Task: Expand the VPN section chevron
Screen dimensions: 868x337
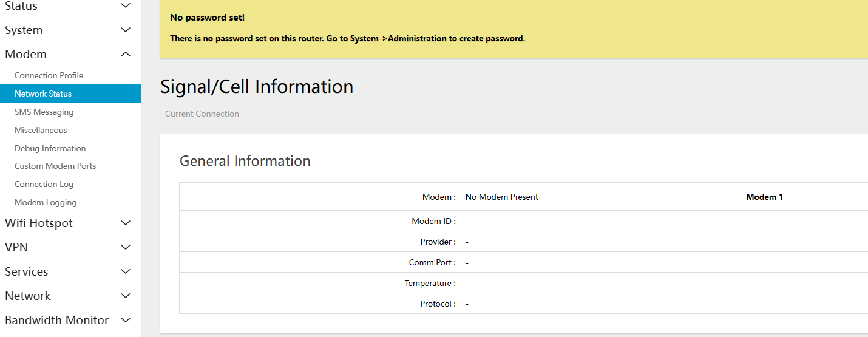Action: coord(126,248)
